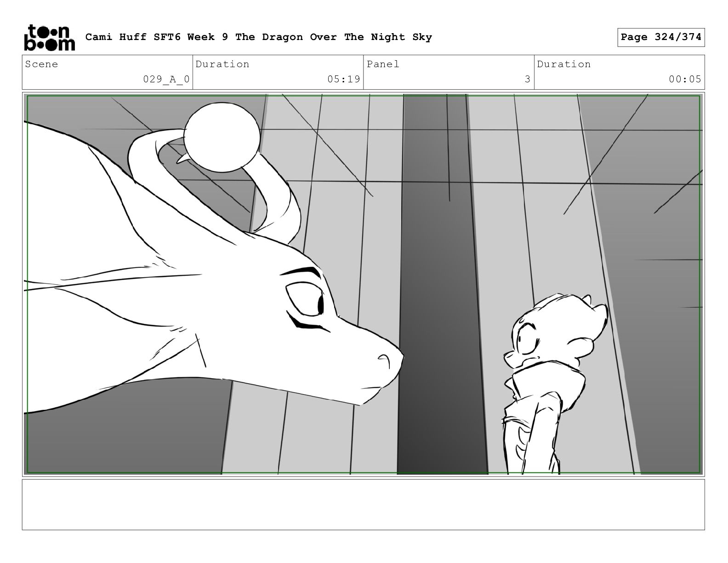The height and width of the screenshot is (563, 728).
Task: Select the scene duration value '05:19'
Action: [344, 79]
